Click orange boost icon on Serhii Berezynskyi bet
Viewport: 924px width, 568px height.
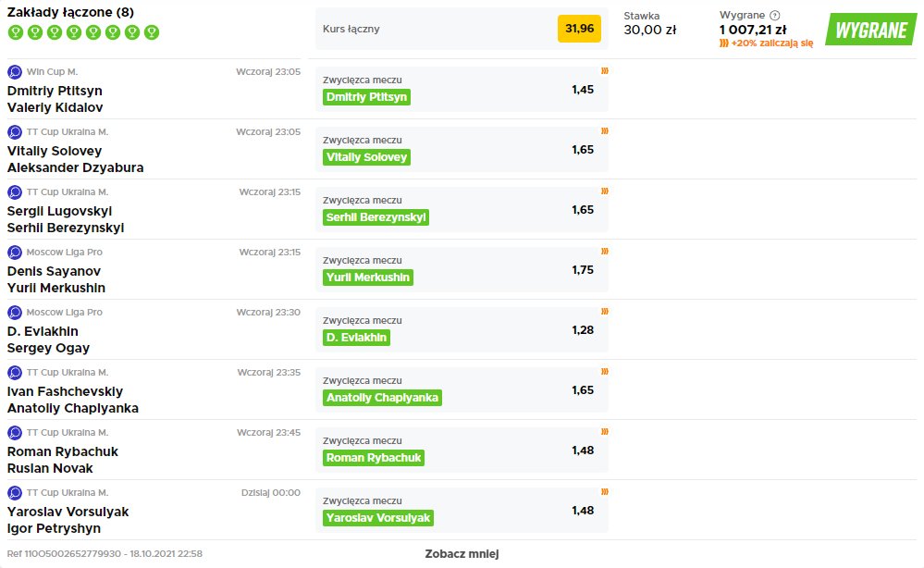[605, 191]
